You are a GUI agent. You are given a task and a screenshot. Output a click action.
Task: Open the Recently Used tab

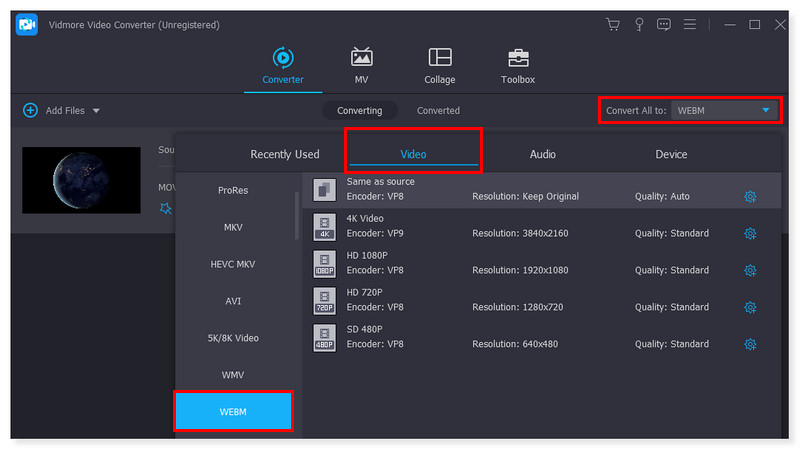285,154
